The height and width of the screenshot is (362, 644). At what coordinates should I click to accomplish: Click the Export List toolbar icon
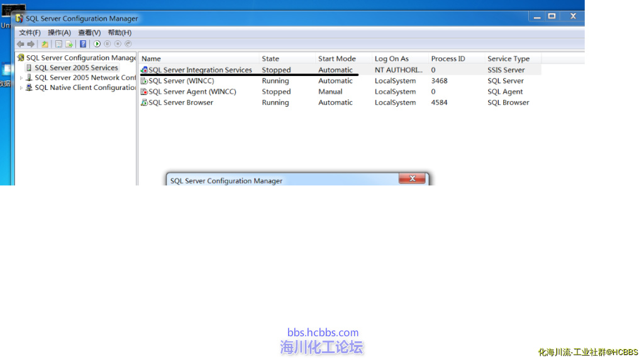(69, 44)
